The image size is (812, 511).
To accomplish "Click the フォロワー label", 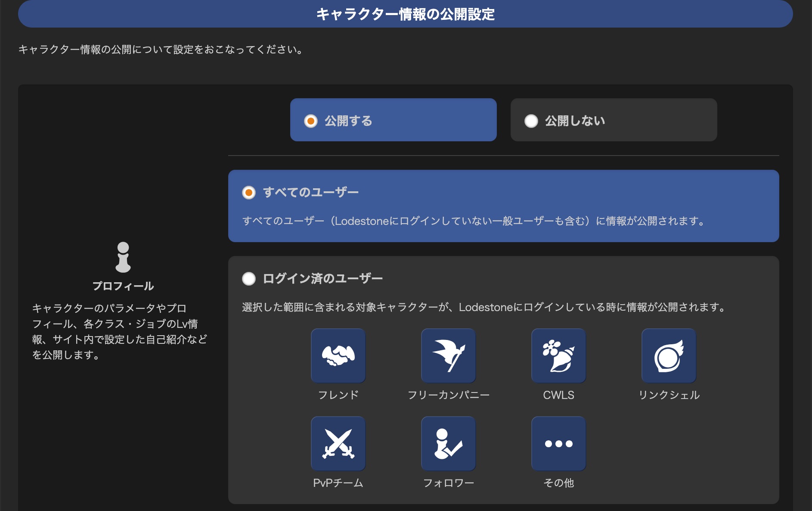I will pyautogui.click(x=449, y=483).
